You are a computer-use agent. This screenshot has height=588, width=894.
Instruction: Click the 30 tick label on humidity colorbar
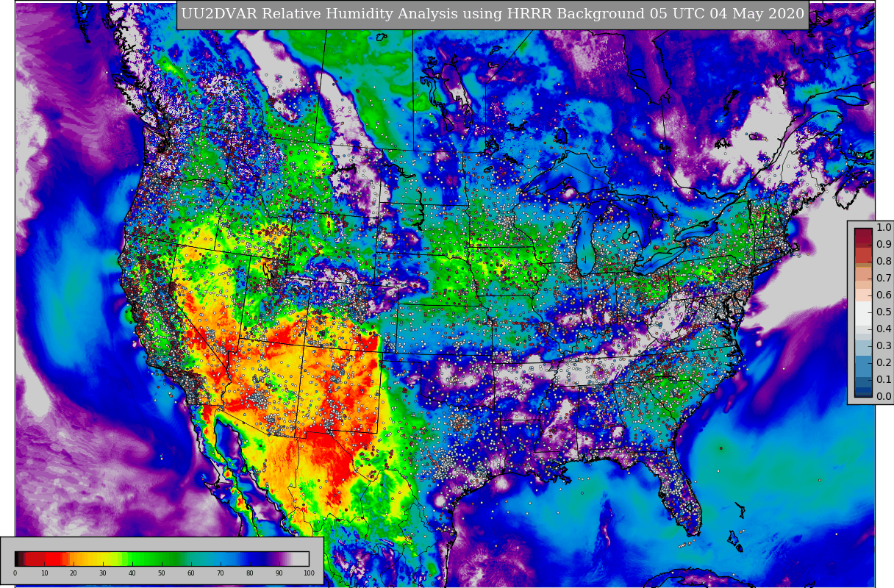[103, 573]
